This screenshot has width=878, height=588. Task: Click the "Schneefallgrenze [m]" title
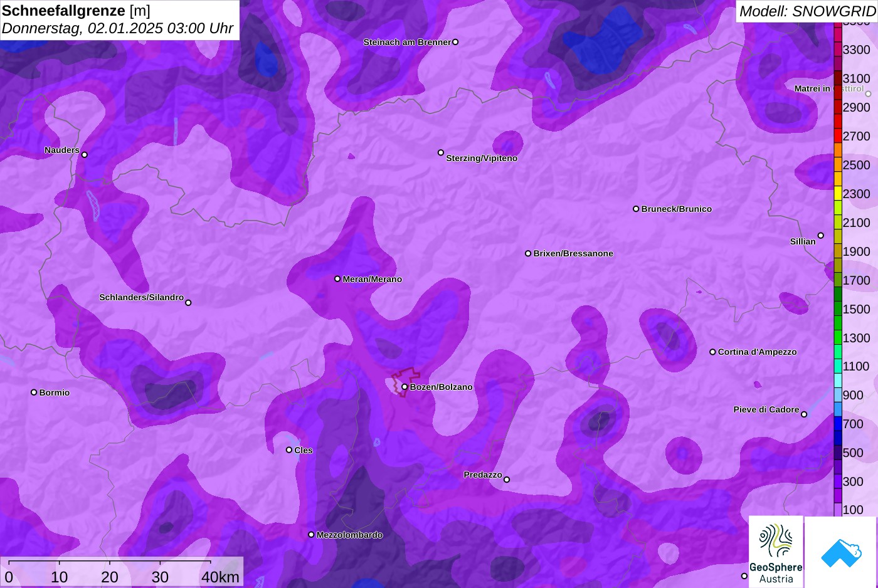click(76, 11)
